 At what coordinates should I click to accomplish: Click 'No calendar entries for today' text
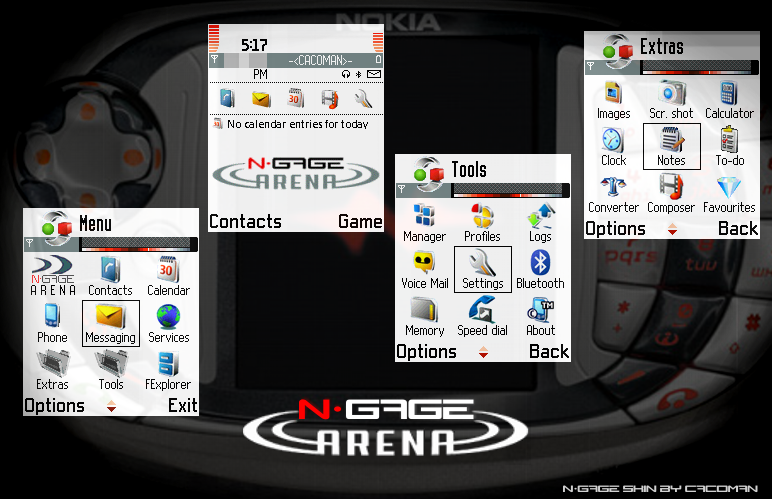[x=297, y=124]
